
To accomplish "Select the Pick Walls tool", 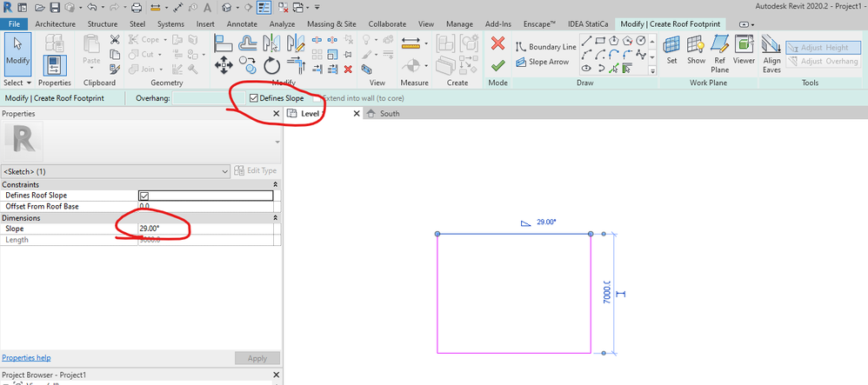I will [627, 69].
